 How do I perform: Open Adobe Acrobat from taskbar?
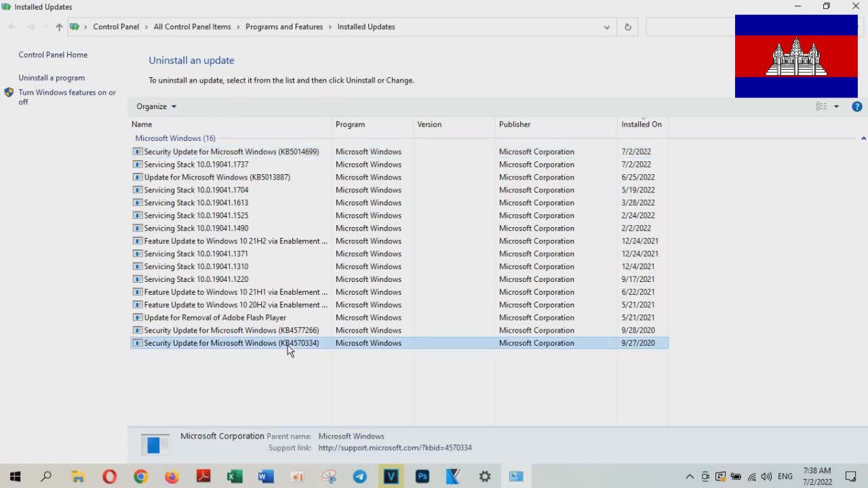[x=203, y=476]
